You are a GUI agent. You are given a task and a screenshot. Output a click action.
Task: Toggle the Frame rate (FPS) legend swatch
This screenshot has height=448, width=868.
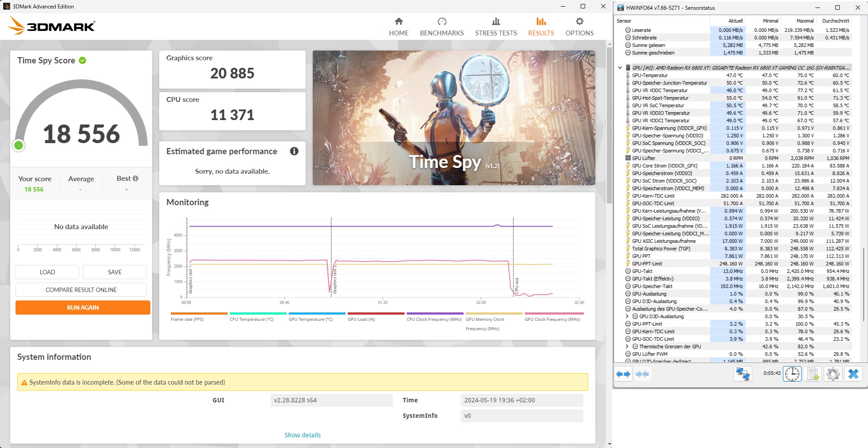[x=199, y=313]
